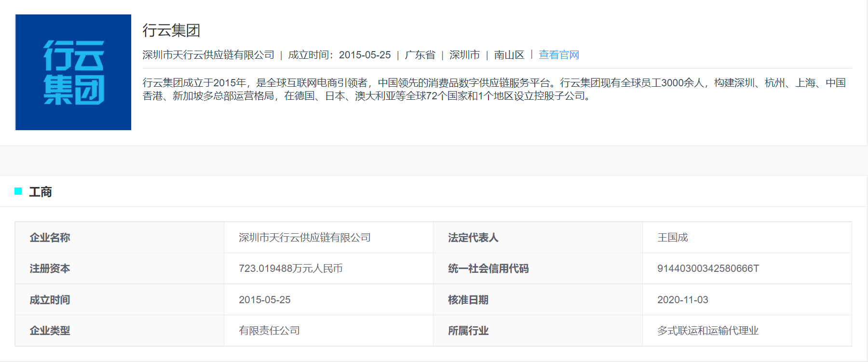Select the industry 多式联运和运输代理业
868x362 pixels.
pos(708,331)
